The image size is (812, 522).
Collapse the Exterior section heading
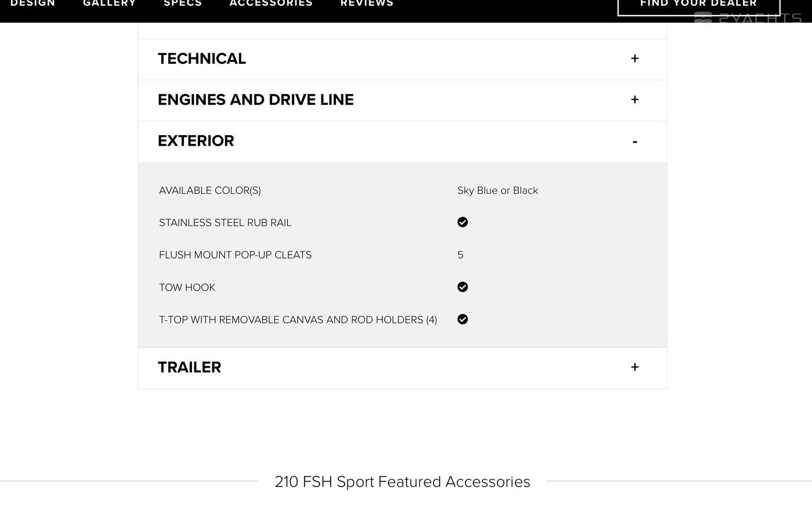[196, 141]
